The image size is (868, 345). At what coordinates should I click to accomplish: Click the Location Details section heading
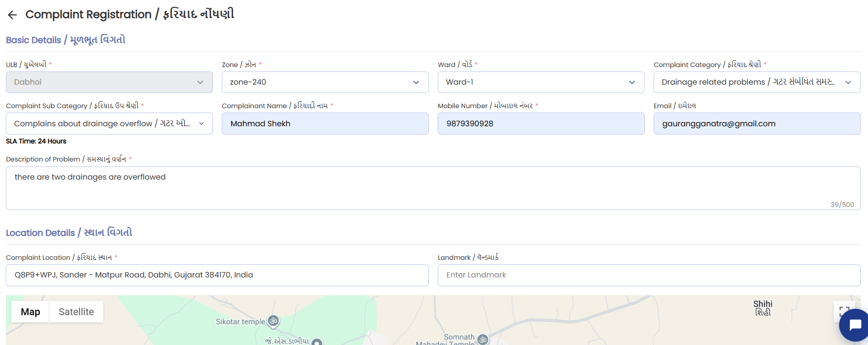click(x=69, y=232)
